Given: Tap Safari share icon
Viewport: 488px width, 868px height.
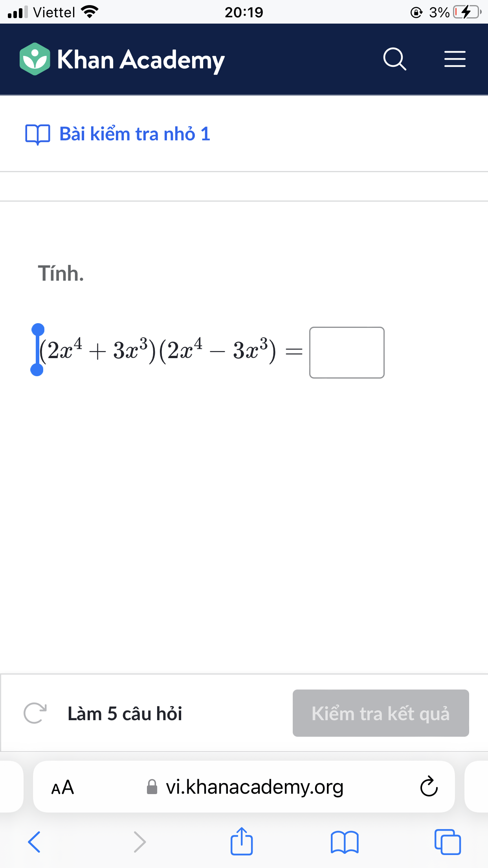Looking at the screenshot, I should pos(241,841).
